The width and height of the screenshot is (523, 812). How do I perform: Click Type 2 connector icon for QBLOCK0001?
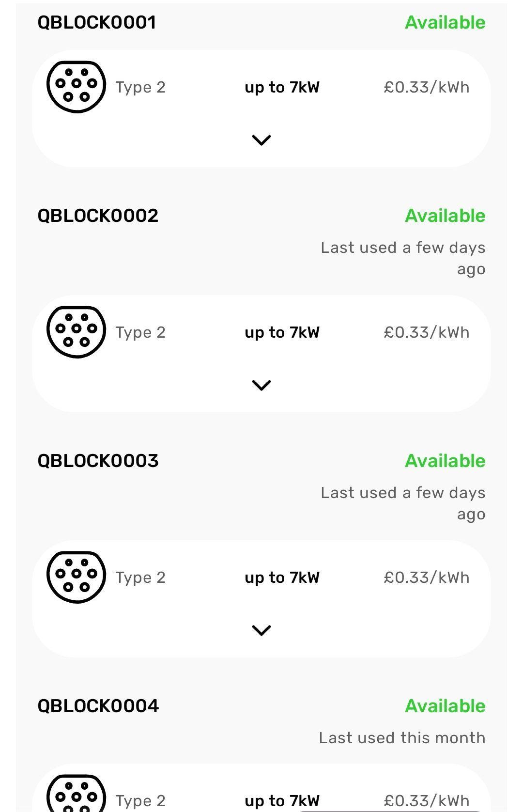click(x=76, y=87)
